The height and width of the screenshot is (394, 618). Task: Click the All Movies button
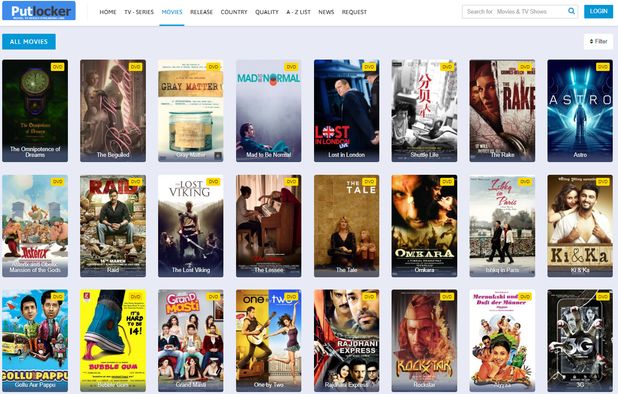point(29,42)
